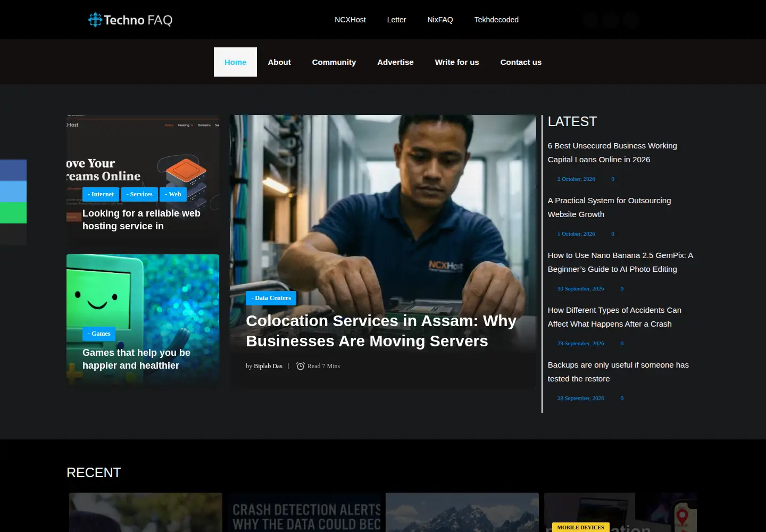Click the Web category tag
This screenshot has height=532, width=766.
coord(173,194)
